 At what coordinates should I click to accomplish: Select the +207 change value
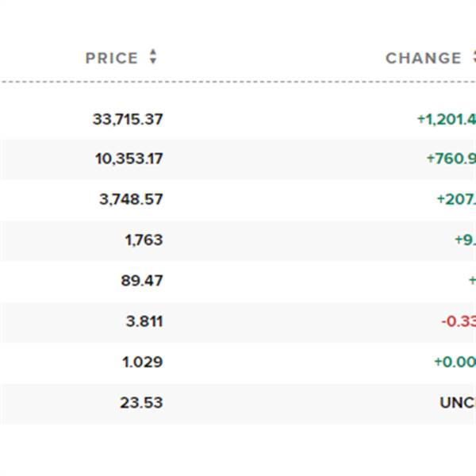click(x=456, y=199)
